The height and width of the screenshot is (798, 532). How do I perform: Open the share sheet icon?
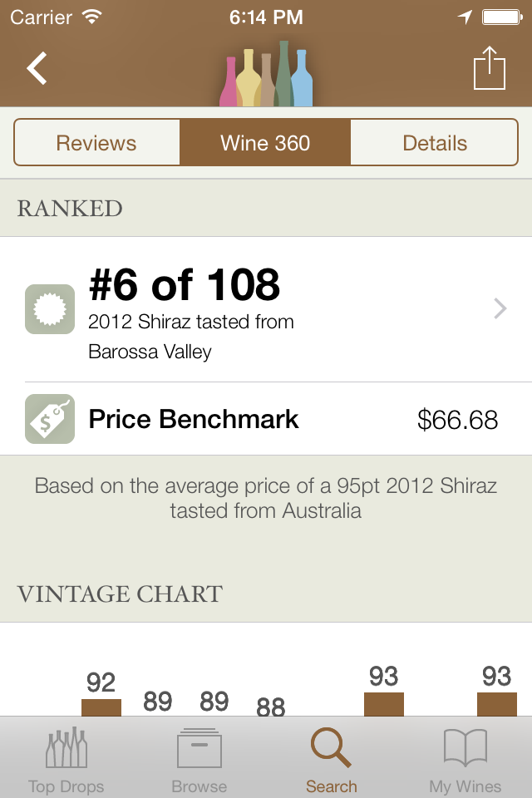pos(490,68)
